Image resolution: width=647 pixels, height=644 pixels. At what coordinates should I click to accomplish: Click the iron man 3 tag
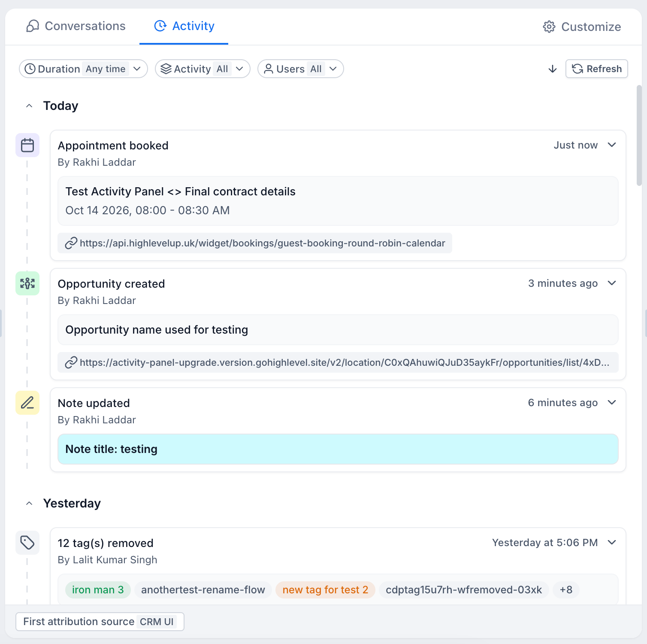click(98, 590)
